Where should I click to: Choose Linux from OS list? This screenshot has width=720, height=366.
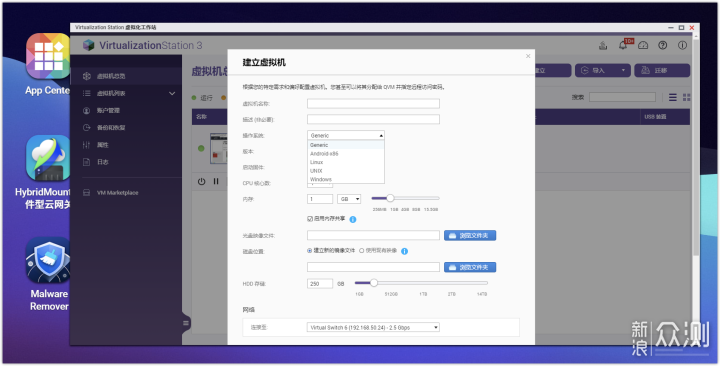(x=346, y=163)
